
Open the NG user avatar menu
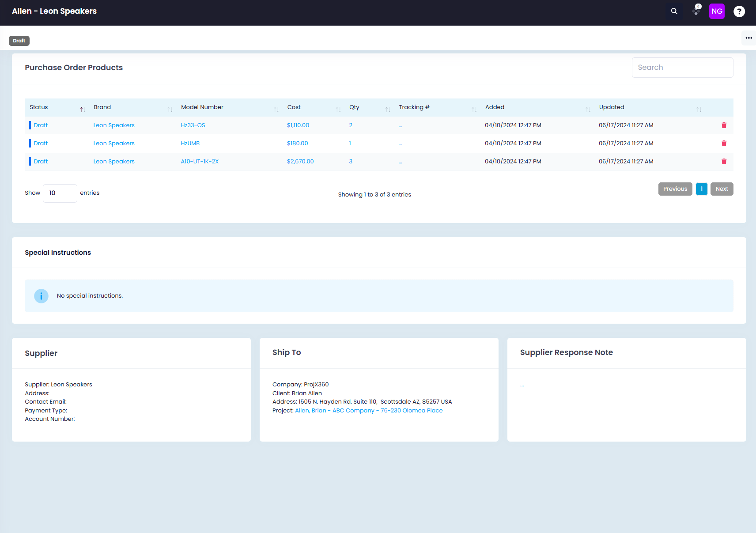tap(717, 11)
